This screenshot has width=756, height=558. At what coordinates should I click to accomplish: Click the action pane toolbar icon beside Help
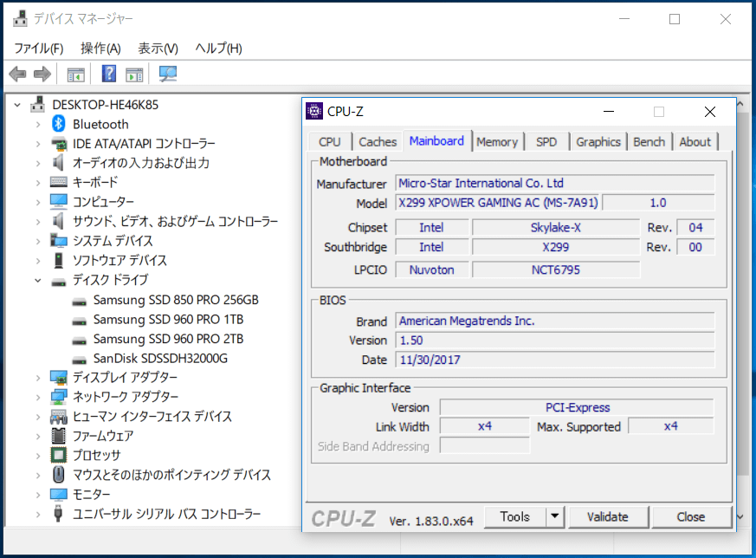(x=134, y=75)
